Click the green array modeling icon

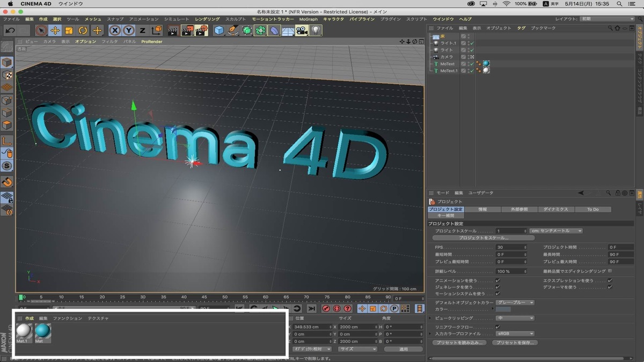[x=261, y=31]
